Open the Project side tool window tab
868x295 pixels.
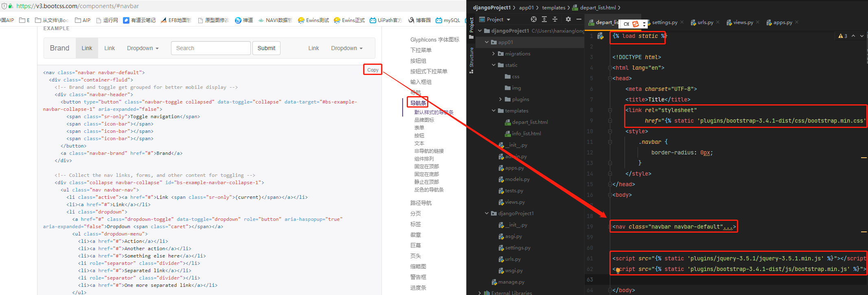(x=471, y=28)
